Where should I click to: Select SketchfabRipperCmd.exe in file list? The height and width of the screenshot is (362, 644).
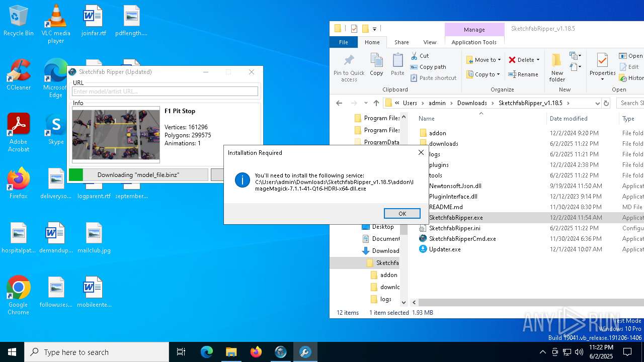tap(462, 239)
